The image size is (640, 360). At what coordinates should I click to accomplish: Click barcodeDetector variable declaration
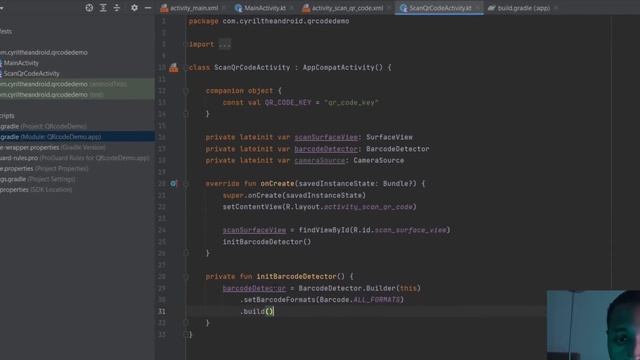point(326,149)
